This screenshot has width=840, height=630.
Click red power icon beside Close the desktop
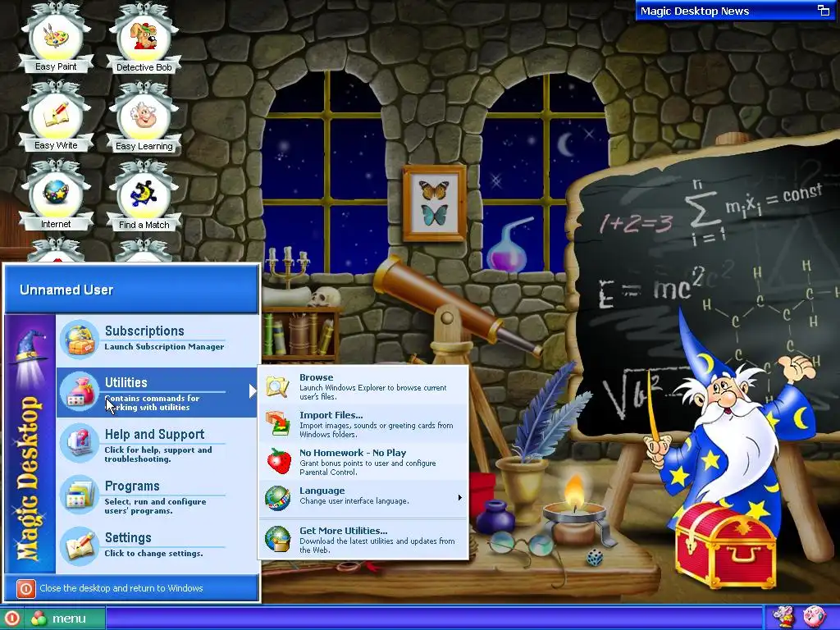(25, 588)
